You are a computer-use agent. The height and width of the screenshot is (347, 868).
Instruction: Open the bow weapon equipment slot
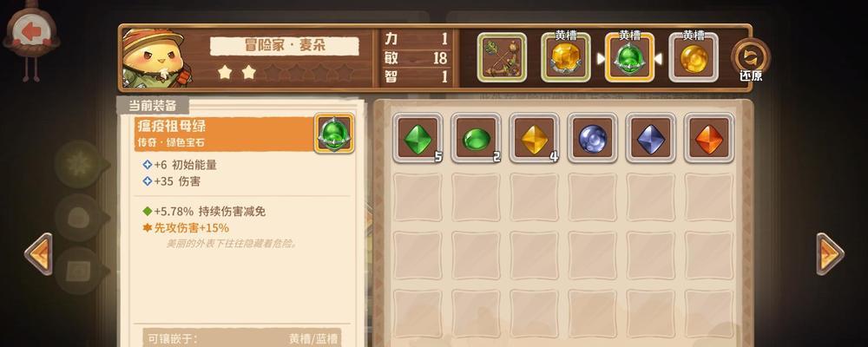tap(502, 57)
